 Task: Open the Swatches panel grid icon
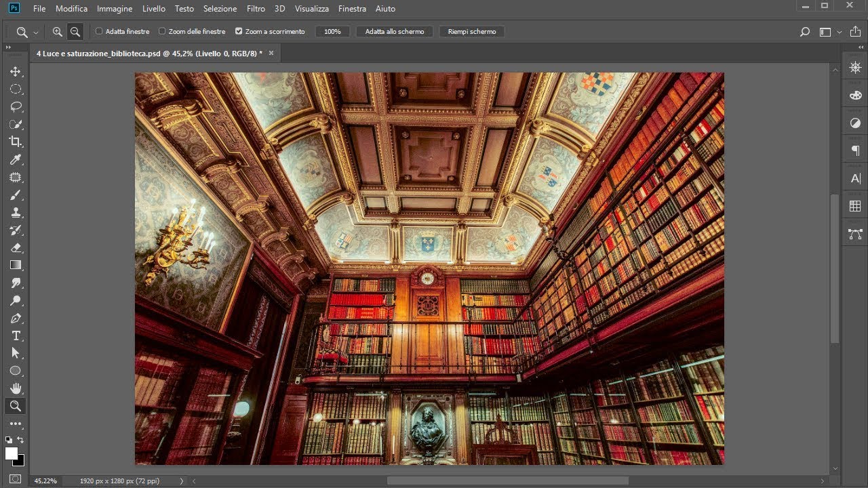point(855,206)
